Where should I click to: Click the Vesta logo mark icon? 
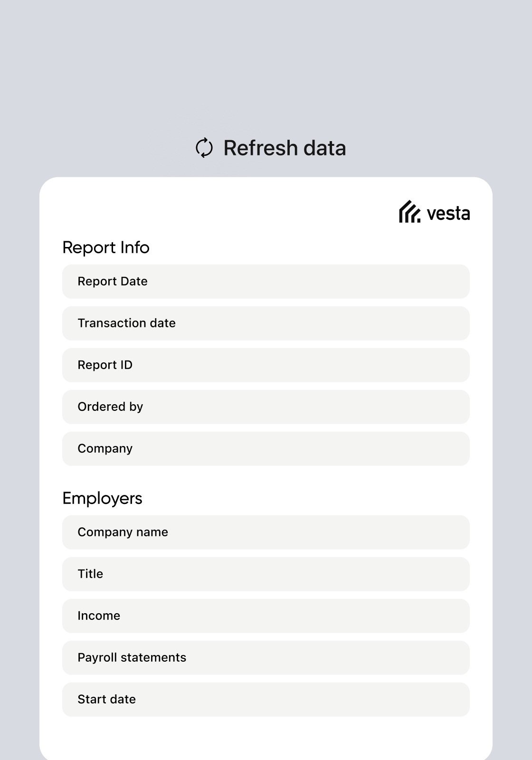click(409, 212)
